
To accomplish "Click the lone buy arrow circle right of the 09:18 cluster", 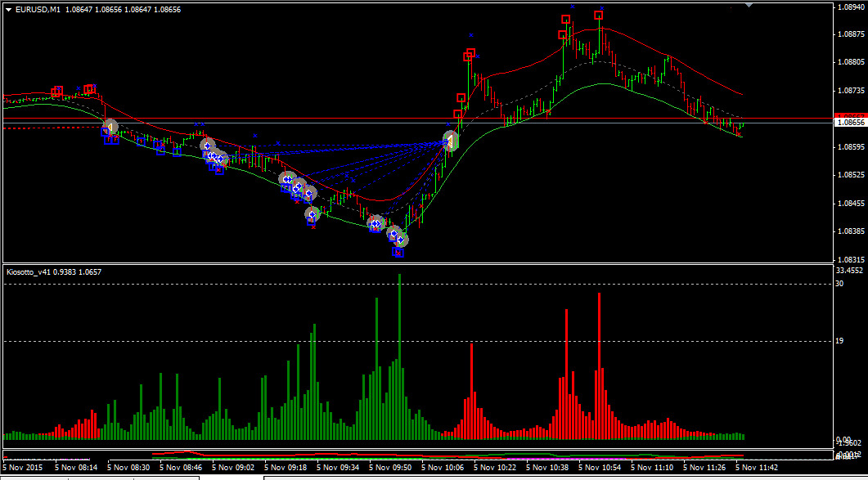I will click(x=313, y=214).
